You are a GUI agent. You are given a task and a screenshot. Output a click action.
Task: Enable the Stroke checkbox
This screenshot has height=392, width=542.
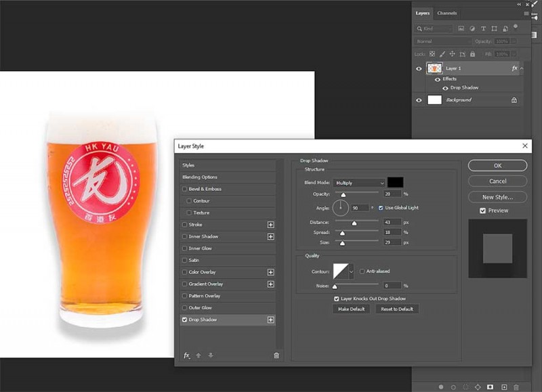coord(184,225)
